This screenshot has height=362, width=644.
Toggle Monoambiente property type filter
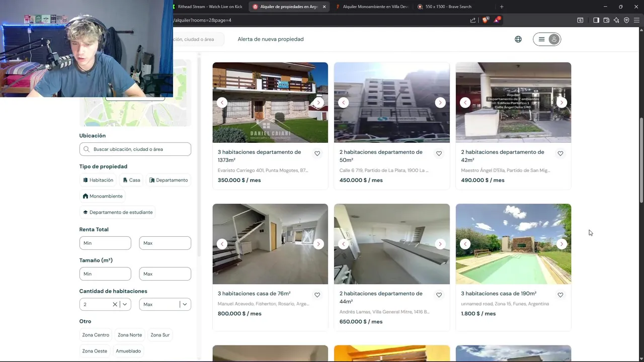point(103,196)
